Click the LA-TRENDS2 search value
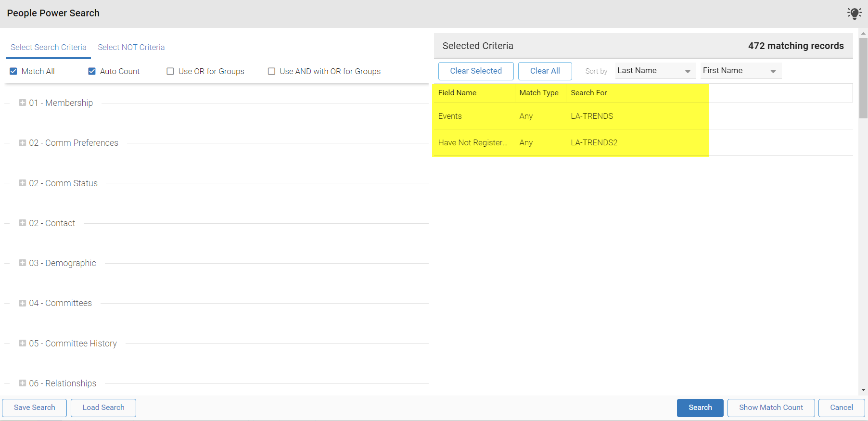The image size is (868, 421). click(x=594, y=142)
